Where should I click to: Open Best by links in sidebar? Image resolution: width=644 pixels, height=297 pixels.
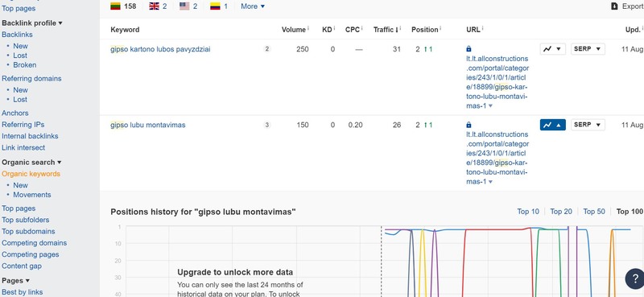tap(23, 292)
